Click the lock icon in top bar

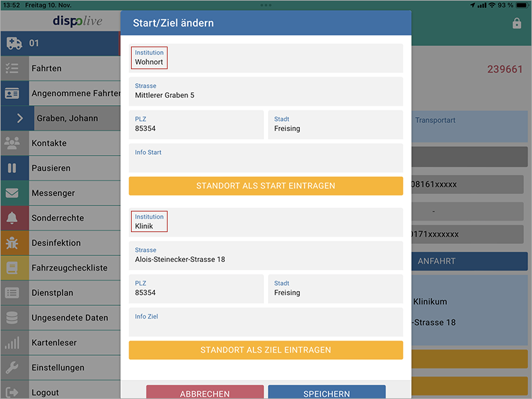517,23
